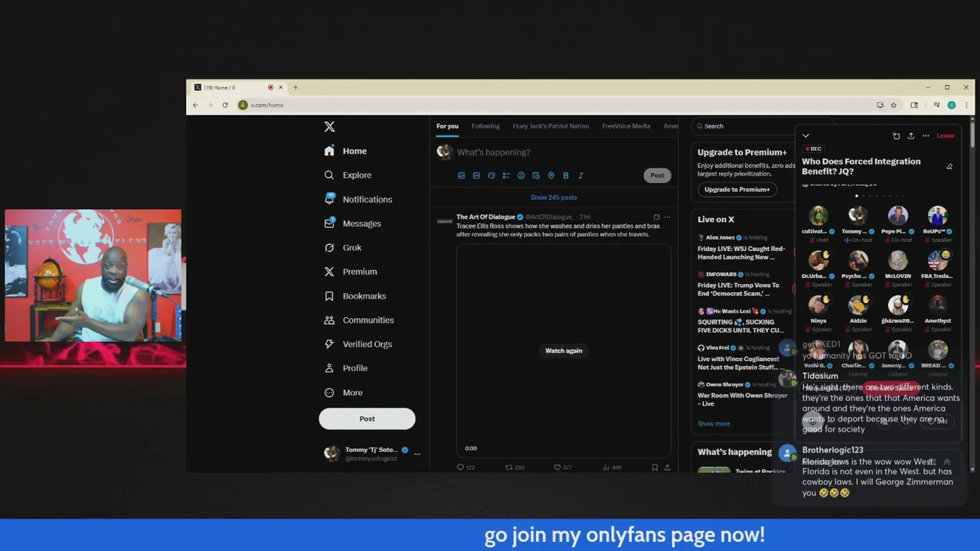The height and width of the screenshot is (551, 980).
Task: Select the cultivat... host avatar
Action: click(x=818, y=215)
